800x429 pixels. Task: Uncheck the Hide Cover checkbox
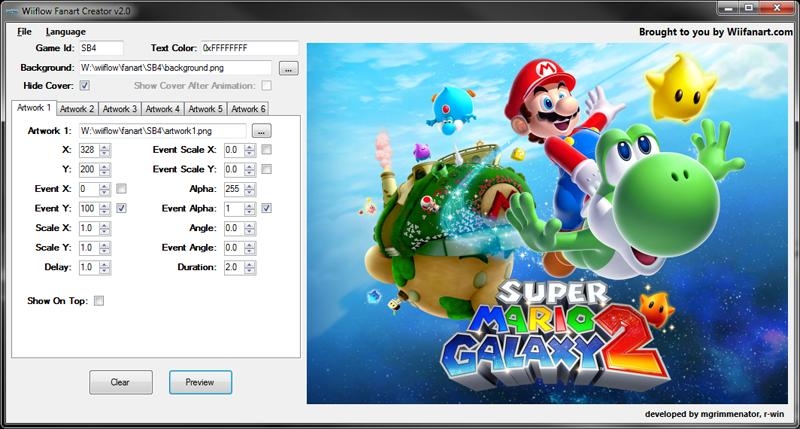point(85,85)
